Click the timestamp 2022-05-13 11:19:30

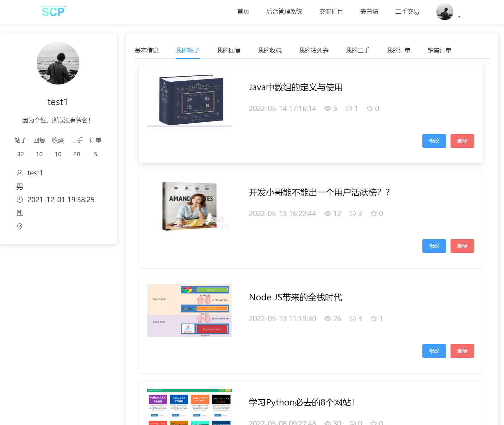coord(282,319)
